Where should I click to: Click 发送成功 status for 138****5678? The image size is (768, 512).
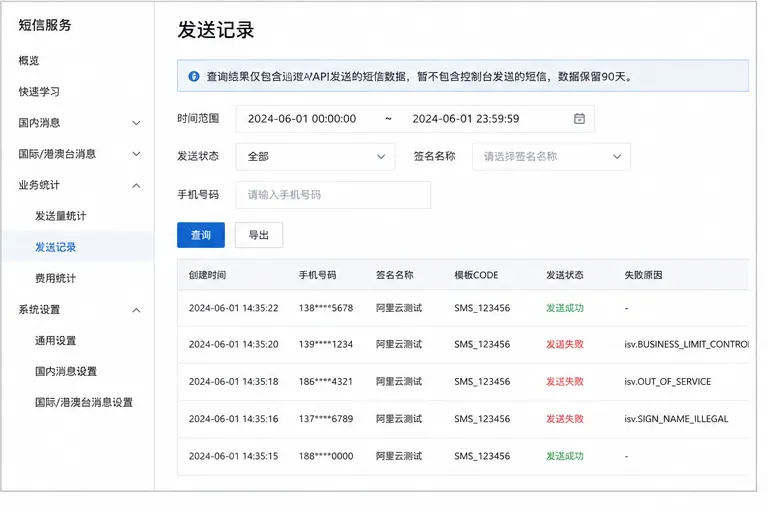pyautogui.click(x=565, y=308)
